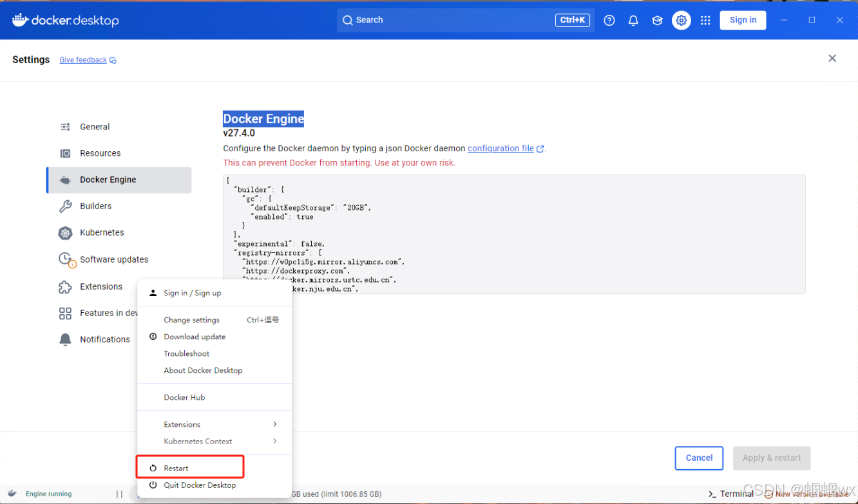Expand the Extensions submenu arrow
This screenshot has height=504, width=858.
[x=275, y=424]
